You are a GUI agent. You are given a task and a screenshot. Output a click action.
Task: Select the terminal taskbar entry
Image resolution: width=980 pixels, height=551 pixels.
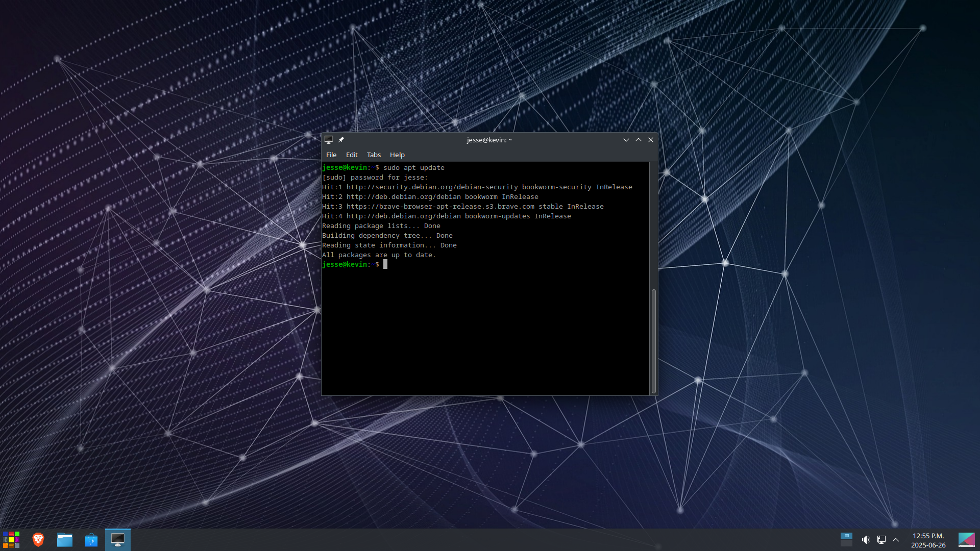coord(118,540)
